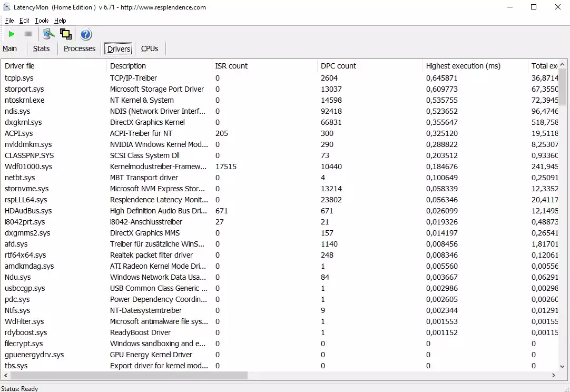Select the filecrypt.sys driver row
The width and height of the screenshot is (570, 392).
(280, 344)
